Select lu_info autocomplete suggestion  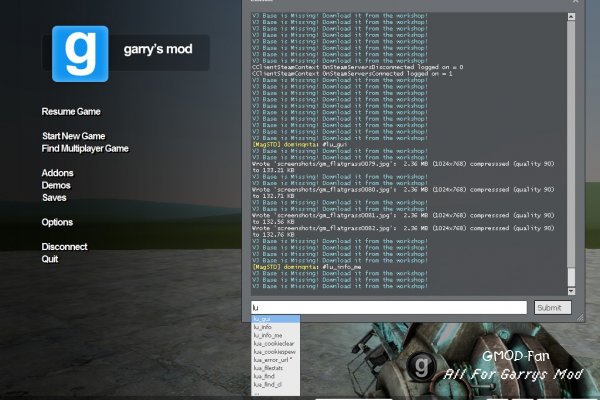[275, 327]
